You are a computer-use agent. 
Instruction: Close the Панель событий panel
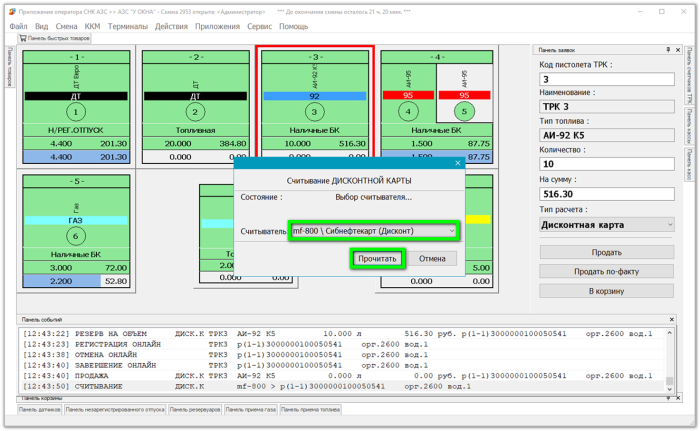pyautogui.click(x=671, y=319)
